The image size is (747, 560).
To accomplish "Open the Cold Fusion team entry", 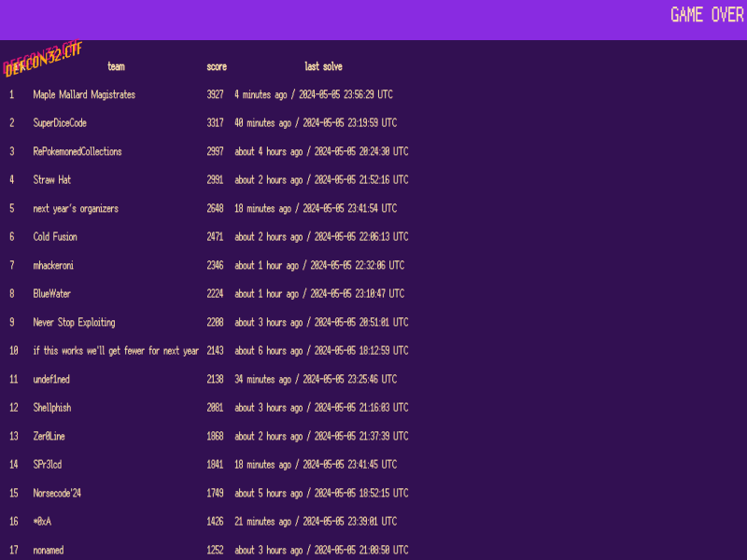I will [x=55, y=237].
